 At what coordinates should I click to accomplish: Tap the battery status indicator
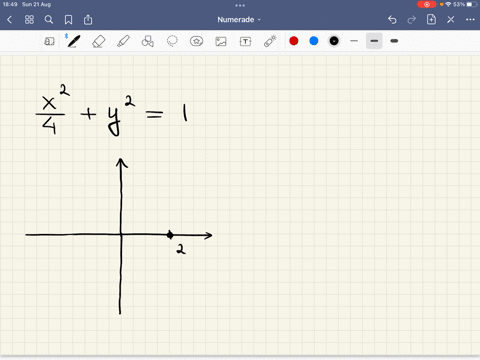point(471,4)
